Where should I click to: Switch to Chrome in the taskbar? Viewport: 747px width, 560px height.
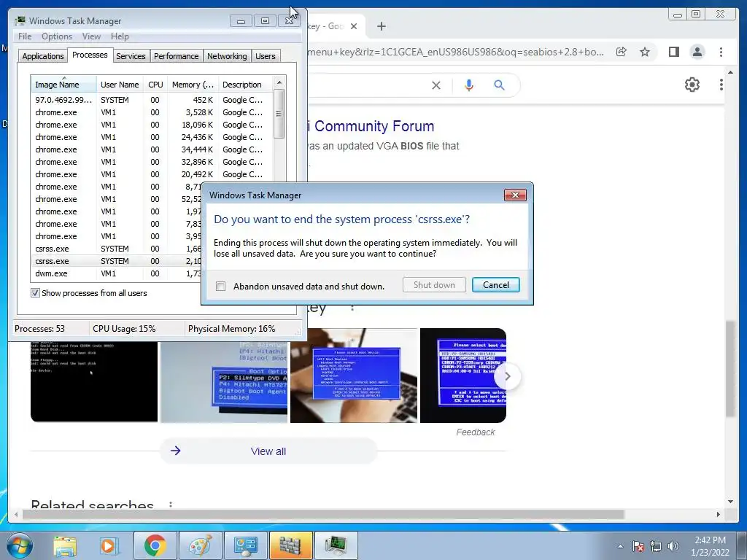[x=155, y=545]
